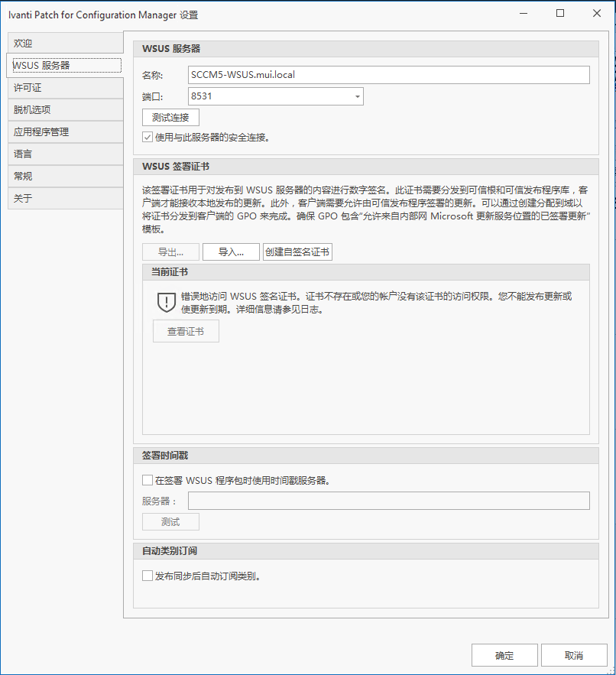Click the 签署时间戳 section header
Screen dimensions: 616x675
click(366, 456)
